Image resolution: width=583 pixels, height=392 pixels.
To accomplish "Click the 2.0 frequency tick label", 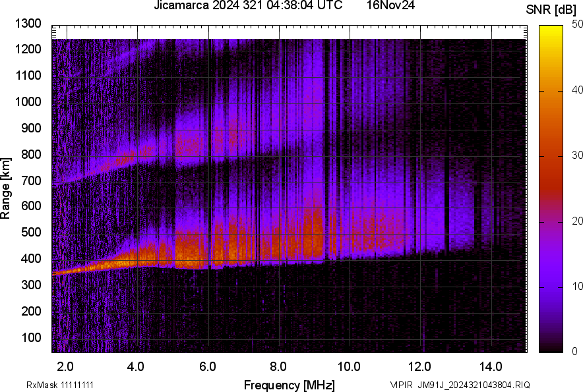I will [65, 367].
